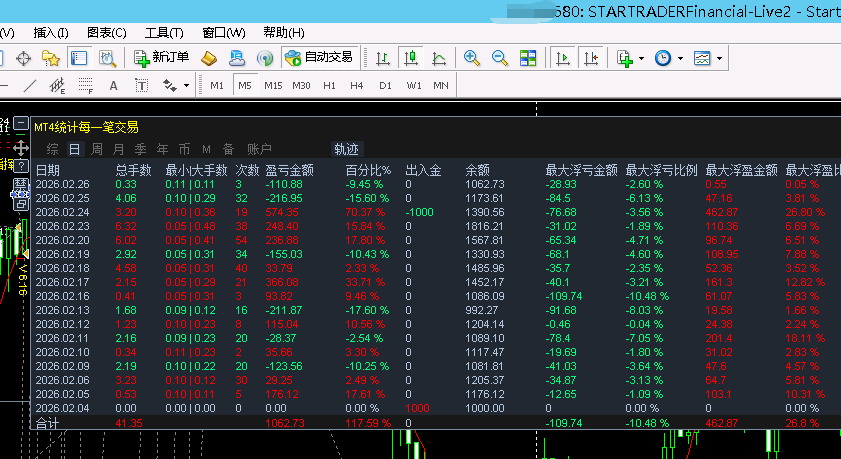Select the 综 summary tab
841x459 pixels.
pos(52,149)
